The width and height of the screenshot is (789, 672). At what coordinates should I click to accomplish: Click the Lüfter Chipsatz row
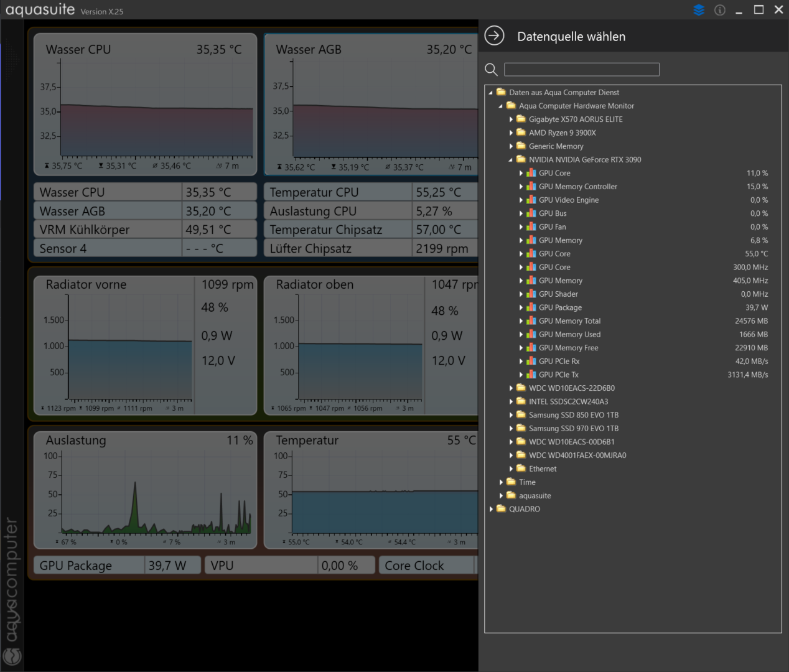click(x=371, y=248)
